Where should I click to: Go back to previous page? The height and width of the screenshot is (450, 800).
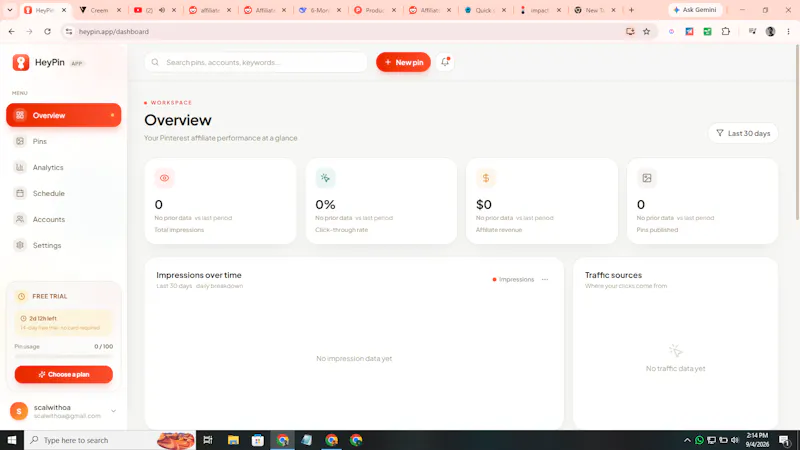click(x=12, y=32)
